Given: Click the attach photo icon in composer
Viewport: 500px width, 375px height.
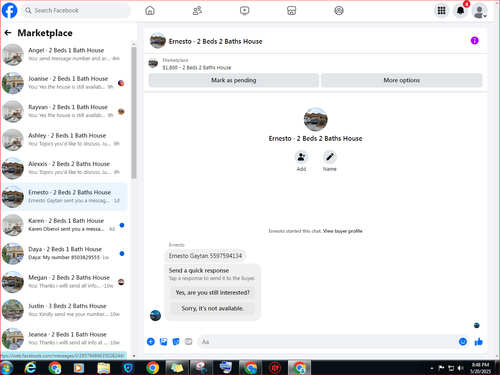Looking at the screenshot, I should click(x=163, y=342).
